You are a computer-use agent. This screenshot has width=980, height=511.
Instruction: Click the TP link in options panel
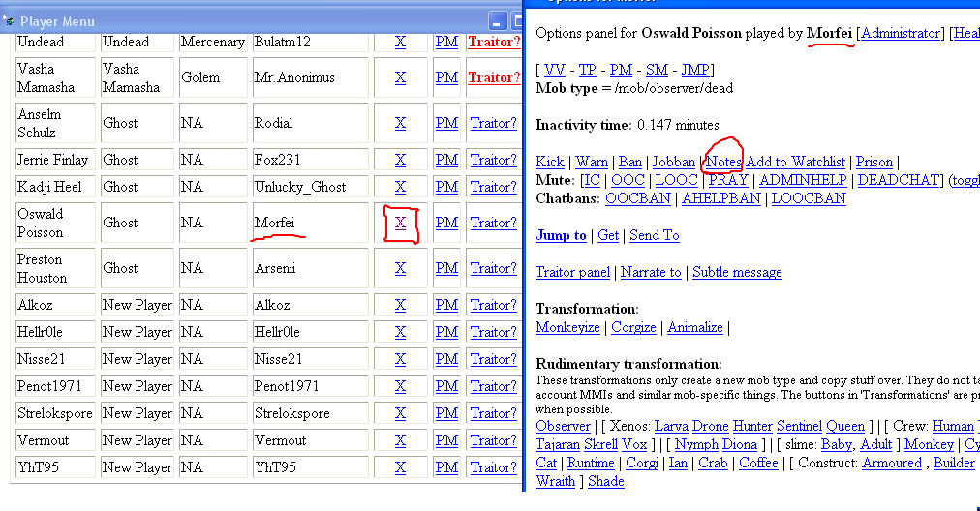click(x=587, y=70)
